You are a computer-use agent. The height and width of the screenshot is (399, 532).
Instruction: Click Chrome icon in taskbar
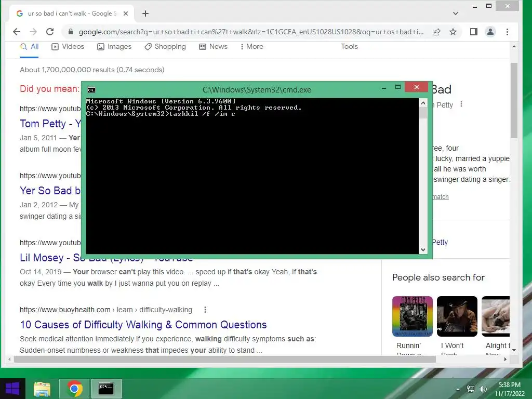(74, 389)
